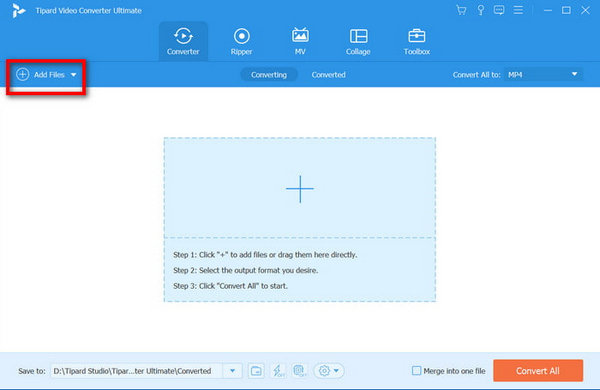
Task: Show the Converted list
Action: (x=328, y=75)
